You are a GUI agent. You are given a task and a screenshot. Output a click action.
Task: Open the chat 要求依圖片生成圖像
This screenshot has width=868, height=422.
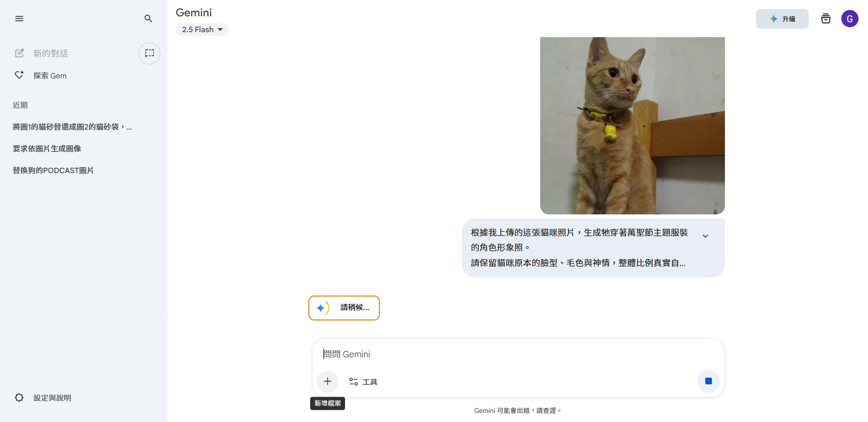point(47,149)
